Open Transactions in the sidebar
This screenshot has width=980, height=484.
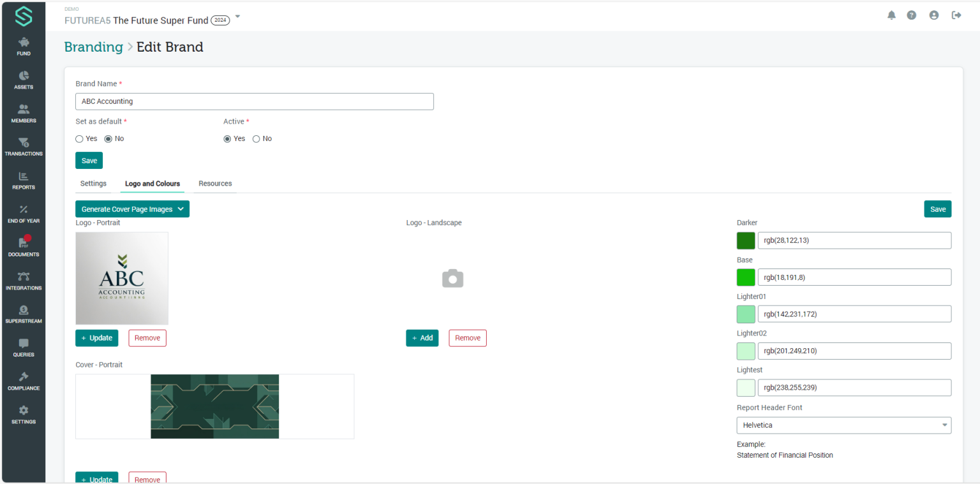pos(24,146)
